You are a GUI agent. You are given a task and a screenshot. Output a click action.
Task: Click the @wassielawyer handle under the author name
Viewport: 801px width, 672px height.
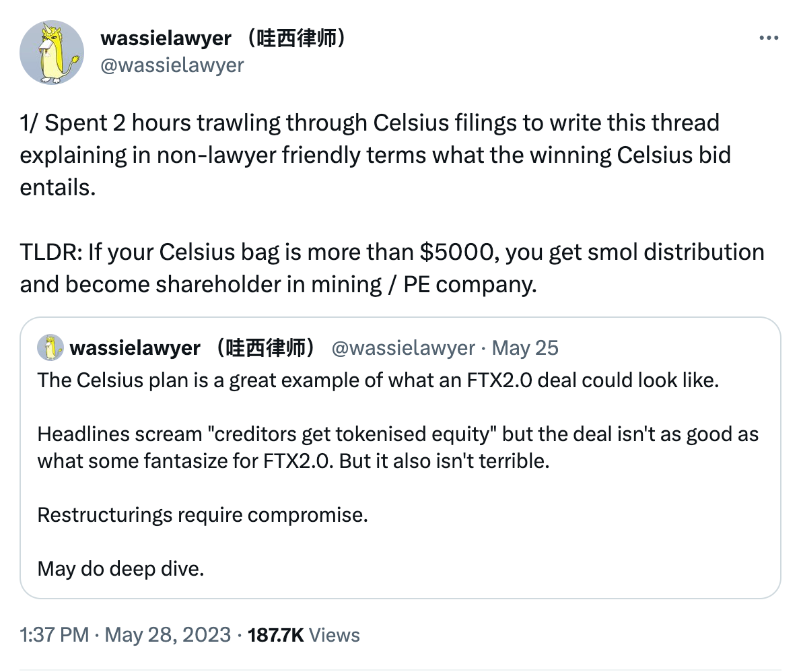[172, 65]
